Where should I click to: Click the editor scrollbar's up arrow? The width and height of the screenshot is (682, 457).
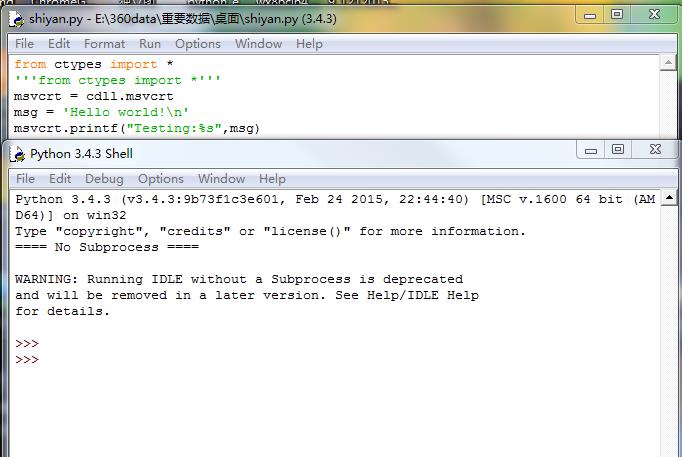[x=669, y=63]
